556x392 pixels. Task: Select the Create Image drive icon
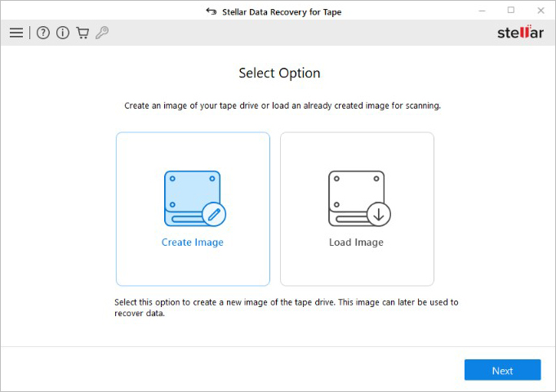[x=191, y=196]
